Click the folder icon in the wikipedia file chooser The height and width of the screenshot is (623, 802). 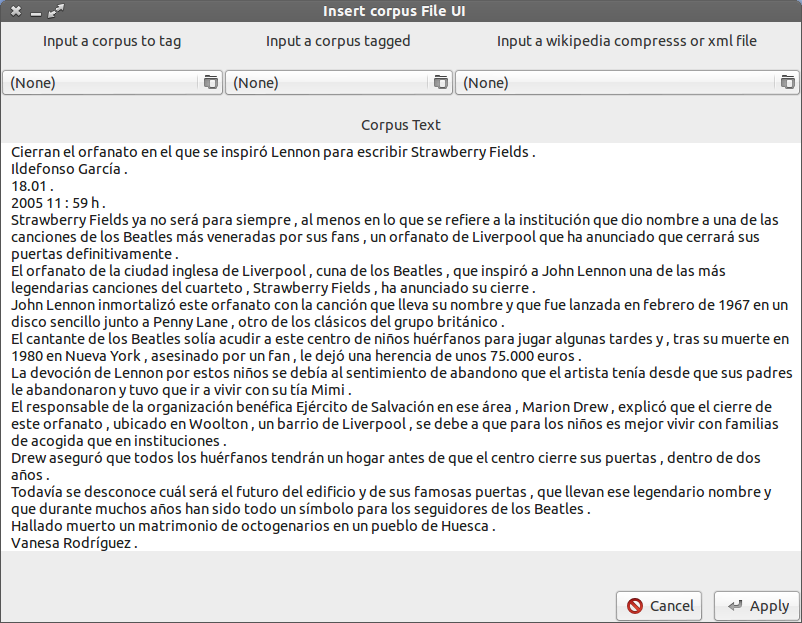788,82
